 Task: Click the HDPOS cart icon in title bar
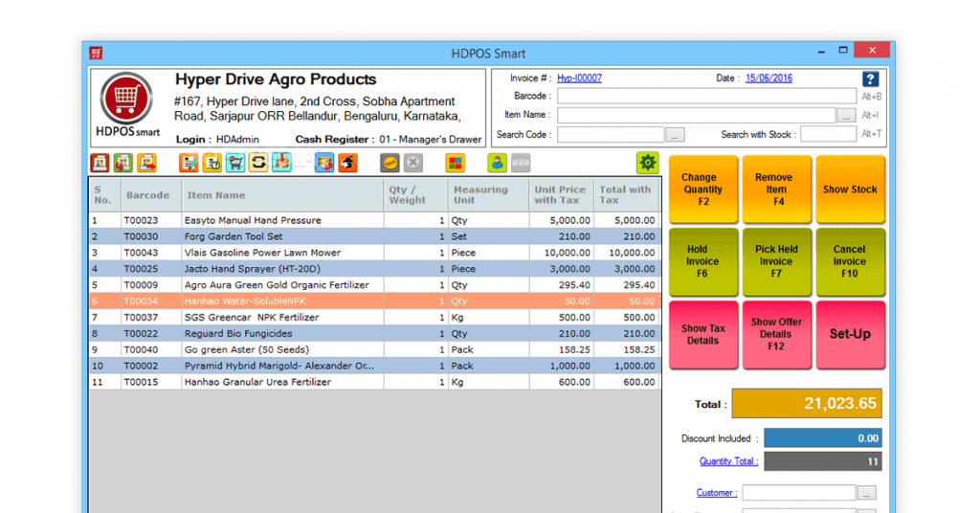pyautogui.click(x=96, y=53)
